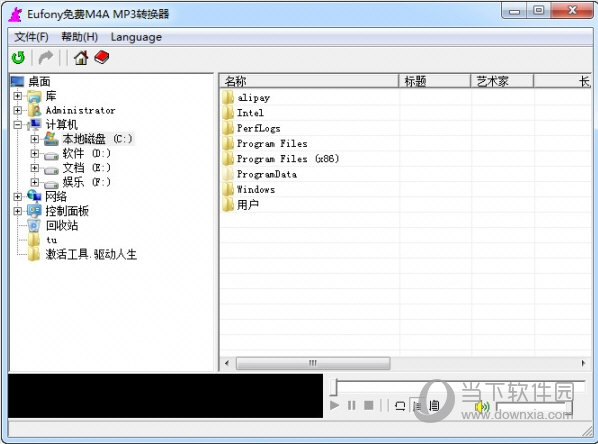Expand the 网络 tree node
598x444 pixels.
[18, 196]
